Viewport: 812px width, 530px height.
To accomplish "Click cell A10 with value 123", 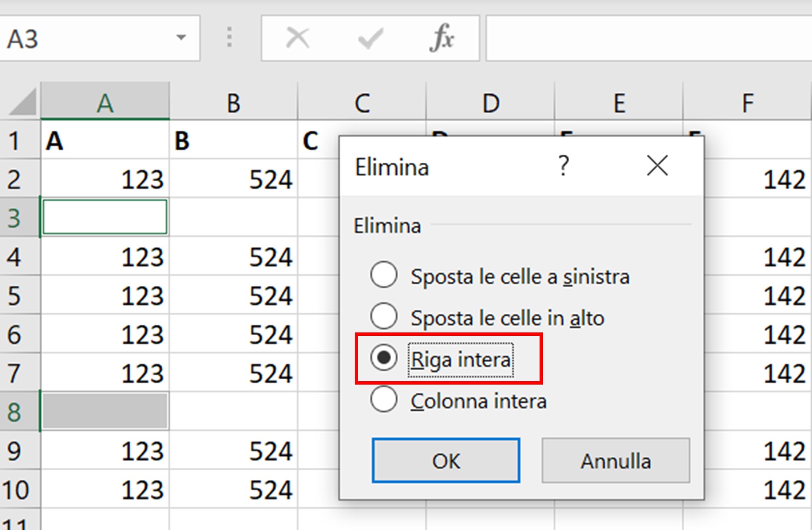I will tap(105, 489).
